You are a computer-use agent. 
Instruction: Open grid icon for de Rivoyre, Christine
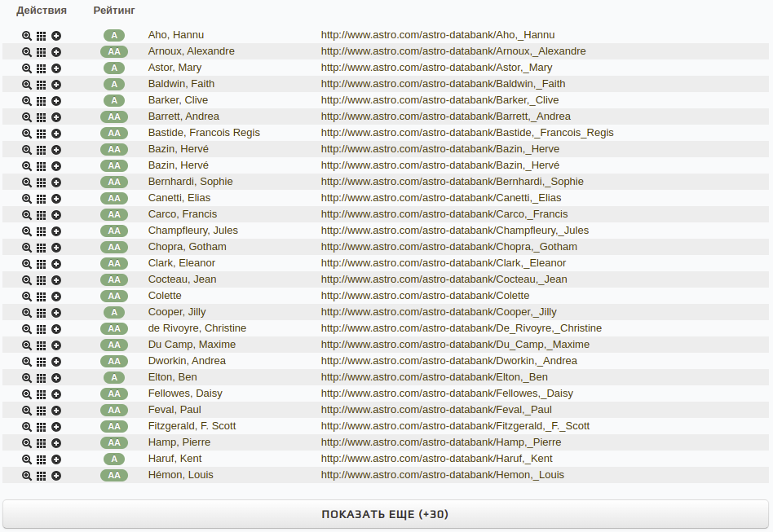coord(42,328)
